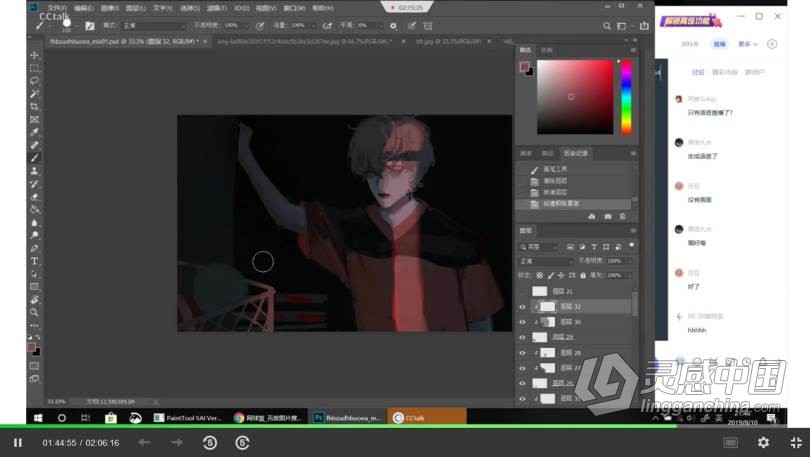The height and width of the screenshot is (457, 810).
Task: Switch to second document tab (jpg 66.7%)
Action: [x=305, y=41]
